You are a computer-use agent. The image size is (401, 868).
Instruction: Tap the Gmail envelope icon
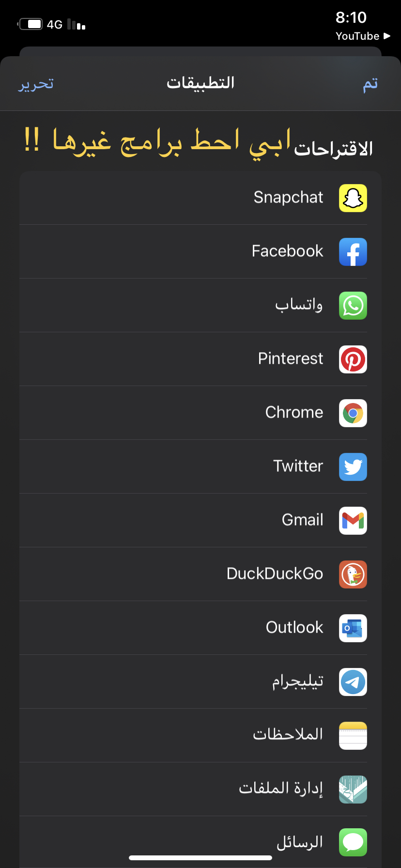click(x=353, y=521)
